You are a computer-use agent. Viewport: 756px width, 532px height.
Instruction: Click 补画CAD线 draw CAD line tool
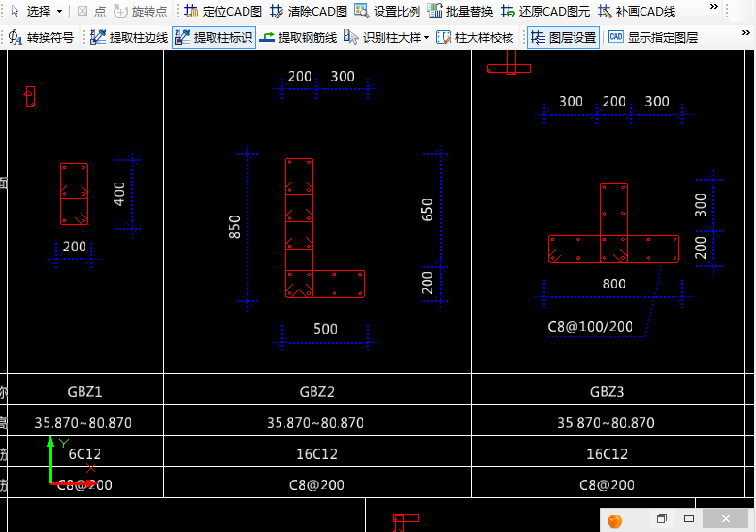[x=637, y=11]
